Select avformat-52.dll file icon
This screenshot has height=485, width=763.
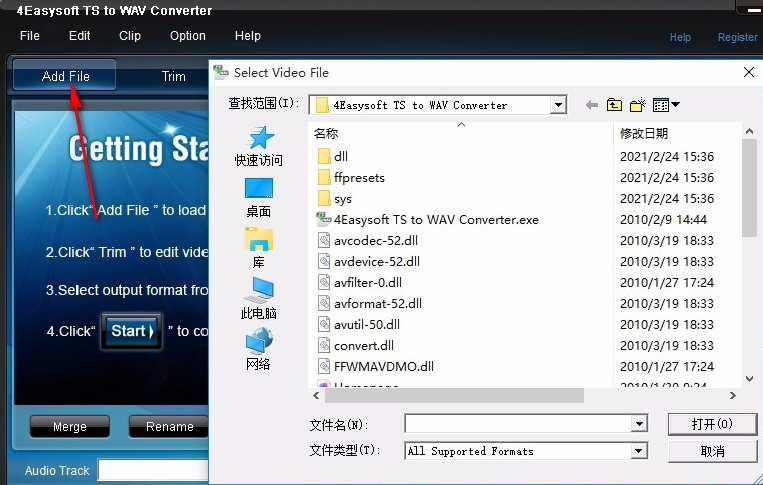point(324,303)
